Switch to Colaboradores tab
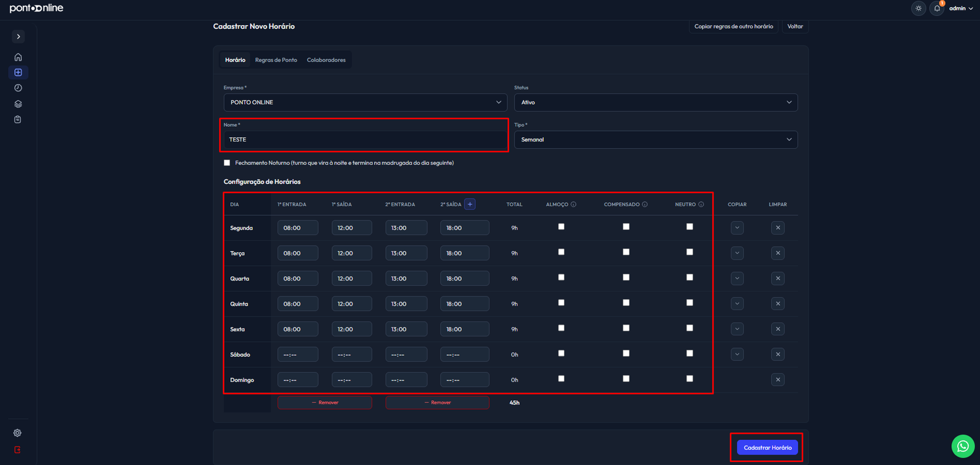Viewport: 980px width, 465px height. tap(326, 60)
